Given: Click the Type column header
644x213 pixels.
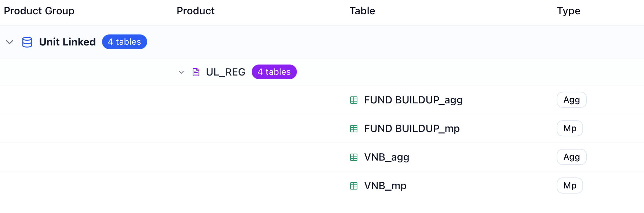Looking at the screenshot, I should coord(568,11).
